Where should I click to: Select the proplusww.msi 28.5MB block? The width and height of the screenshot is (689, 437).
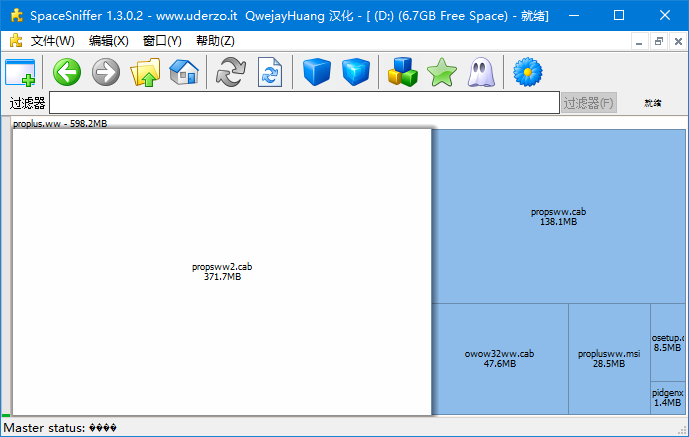click(x=609, y=358)
